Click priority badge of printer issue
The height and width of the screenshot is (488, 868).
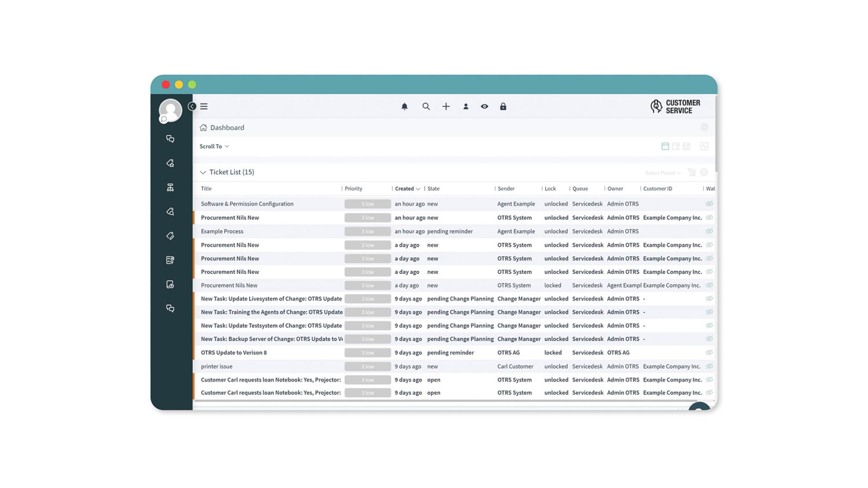(368, 366)
